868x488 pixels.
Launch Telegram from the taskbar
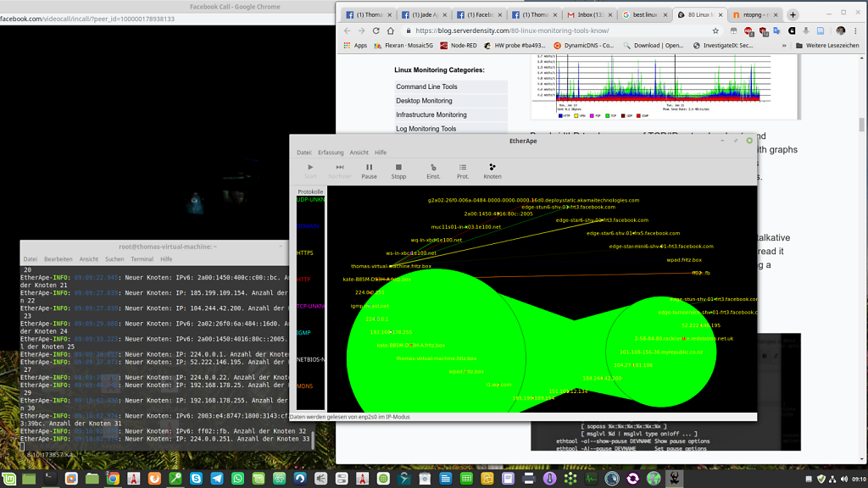tap(217, 479)
